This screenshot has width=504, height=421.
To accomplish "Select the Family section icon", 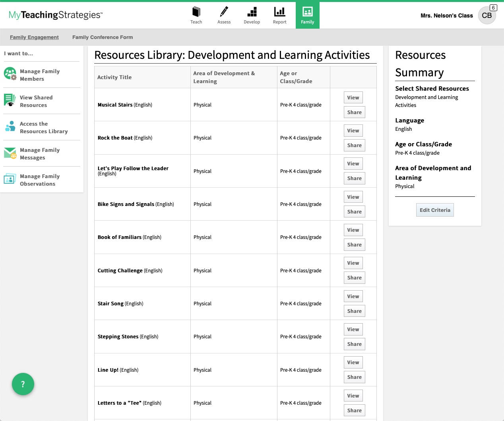I will 307,12.
